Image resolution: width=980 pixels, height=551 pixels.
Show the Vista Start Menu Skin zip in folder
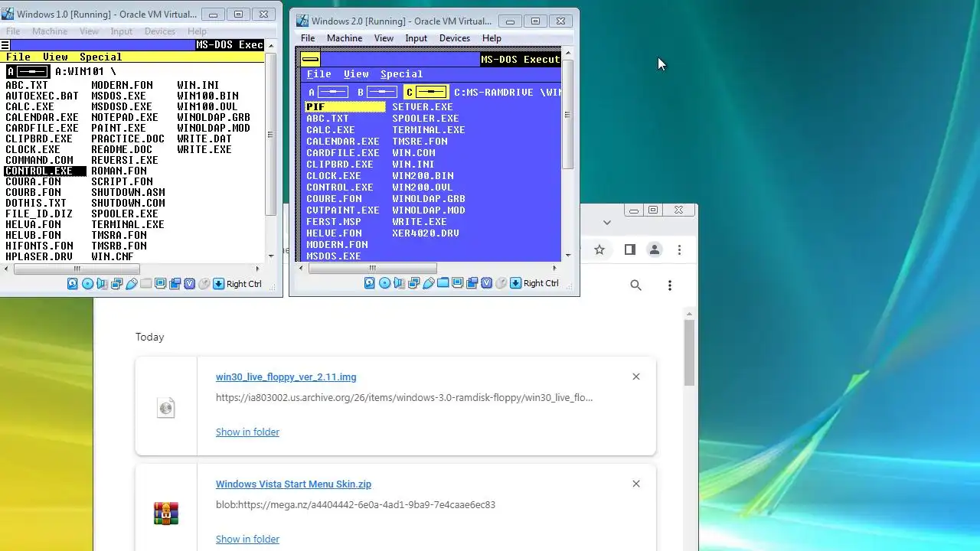pyautogui.click(x=247, y=539)
